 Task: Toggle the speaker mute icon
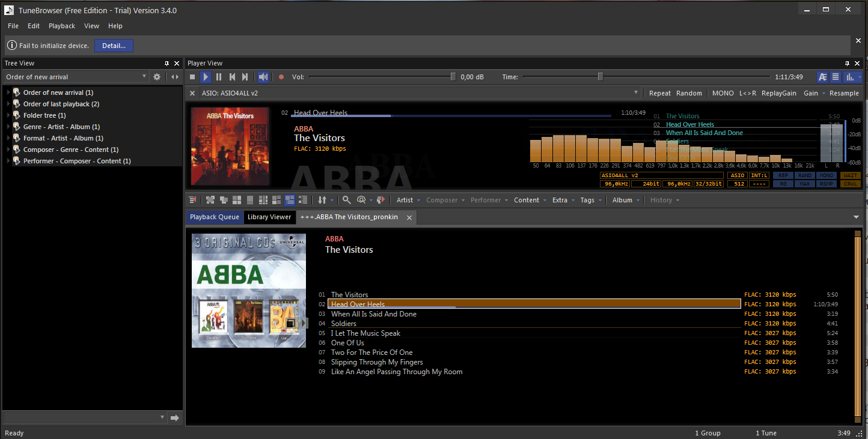(x=263, y=77)
